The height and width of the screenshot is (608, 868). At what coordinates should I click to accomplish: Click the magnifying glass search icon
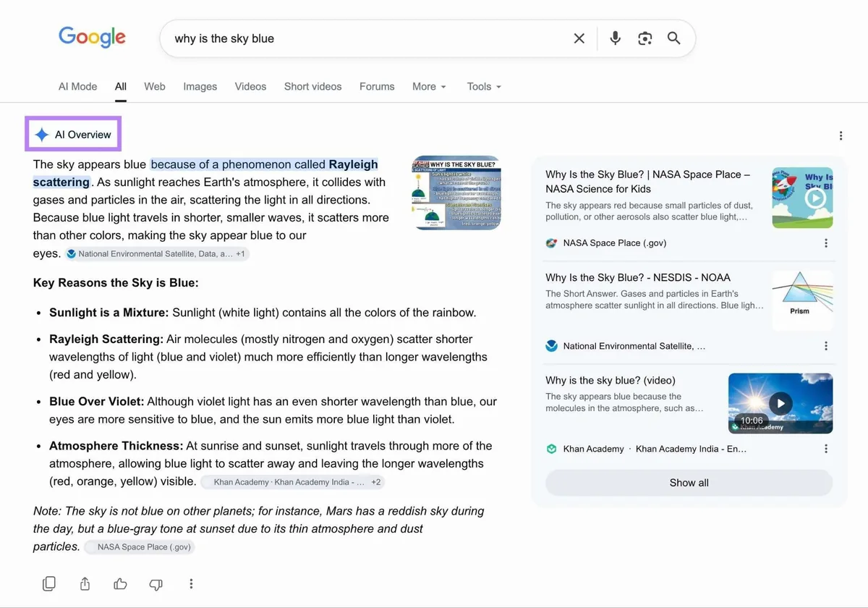pos(673,38)
